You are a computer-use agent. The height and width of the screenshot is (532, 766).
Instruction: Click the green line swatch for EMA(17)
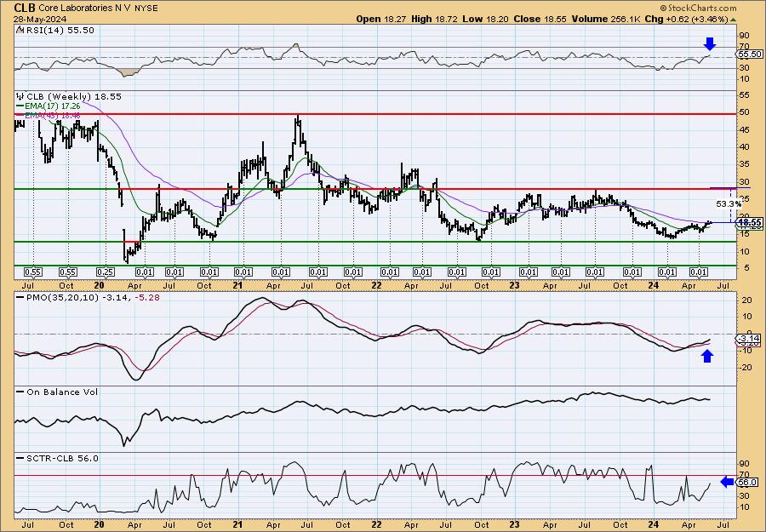tap(20, 106)
